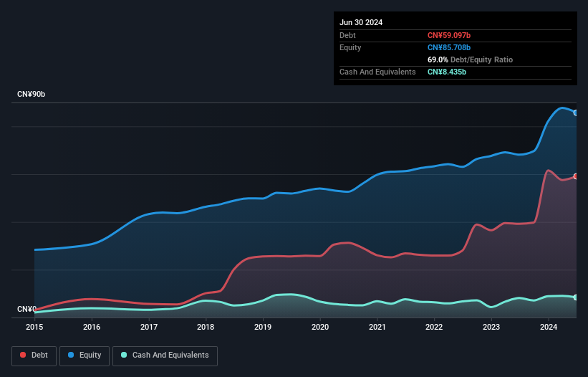Screen dimensions: 588x377
Task: Select the Equity endpoint marker on chart
Action: click(576, 113)
